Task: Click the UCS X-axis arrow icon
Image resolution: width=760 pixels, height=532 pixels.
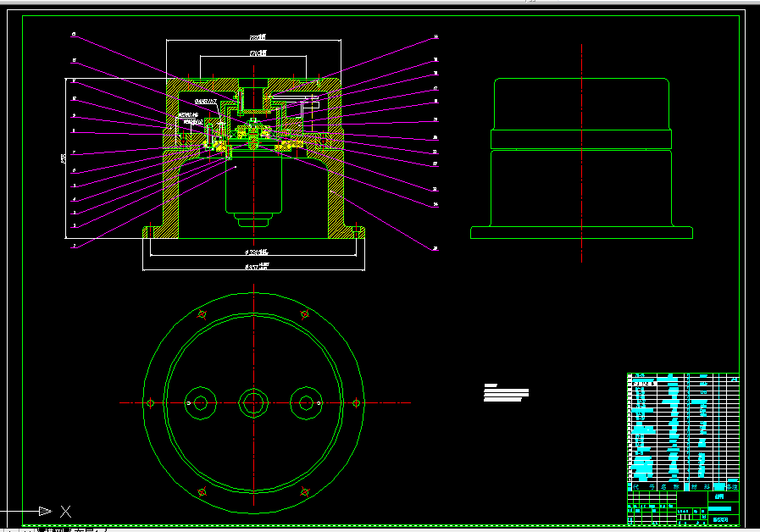Action: 45,511
